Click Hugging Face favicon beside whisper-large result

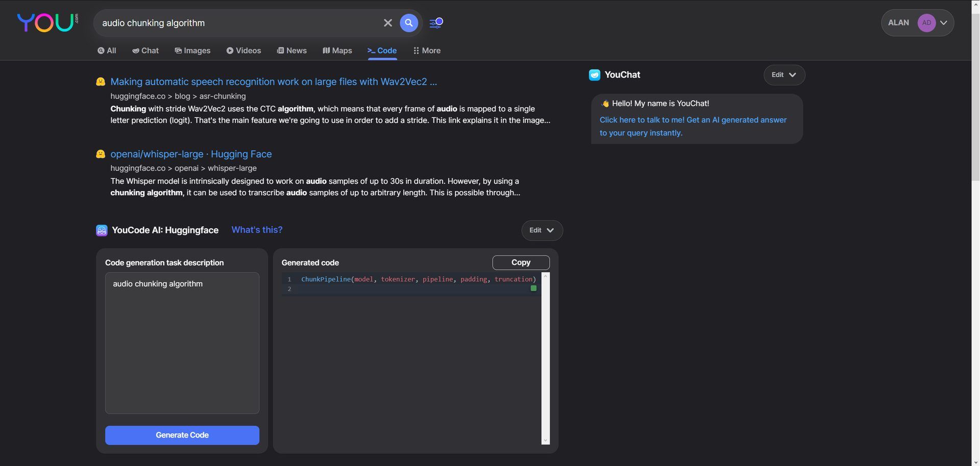(x=101, y=154)
